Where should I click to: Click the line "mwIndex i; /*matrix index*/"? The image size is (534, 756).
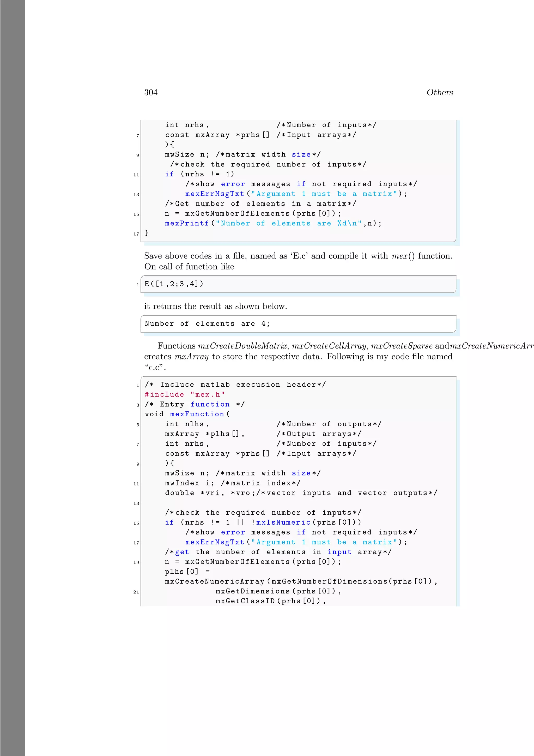233,483
